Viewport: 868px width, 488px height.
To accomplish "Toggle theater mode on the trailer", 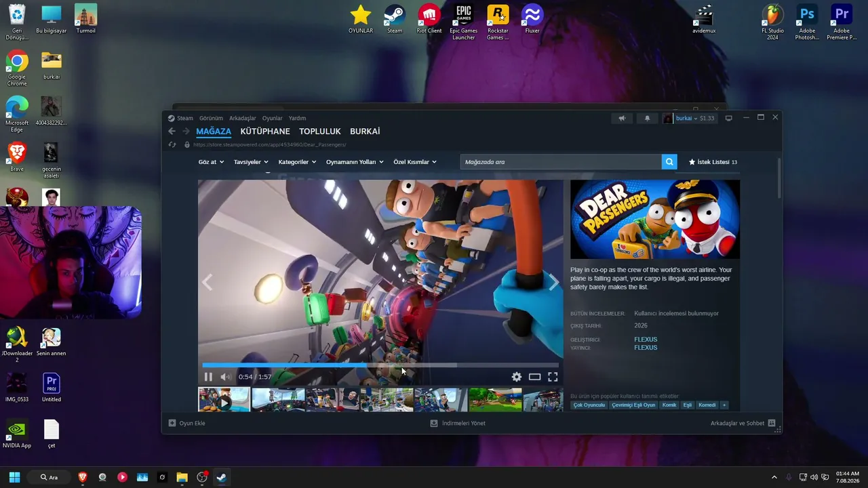I will (x=534, y=377).
